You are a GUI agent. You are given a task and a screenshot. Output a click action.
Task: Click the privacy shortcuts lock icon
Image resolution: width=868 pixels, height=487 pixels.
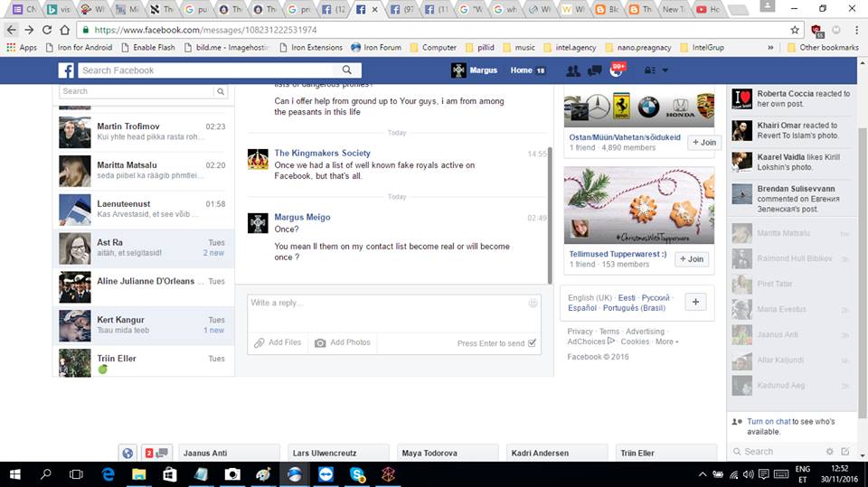click(650, 70)
